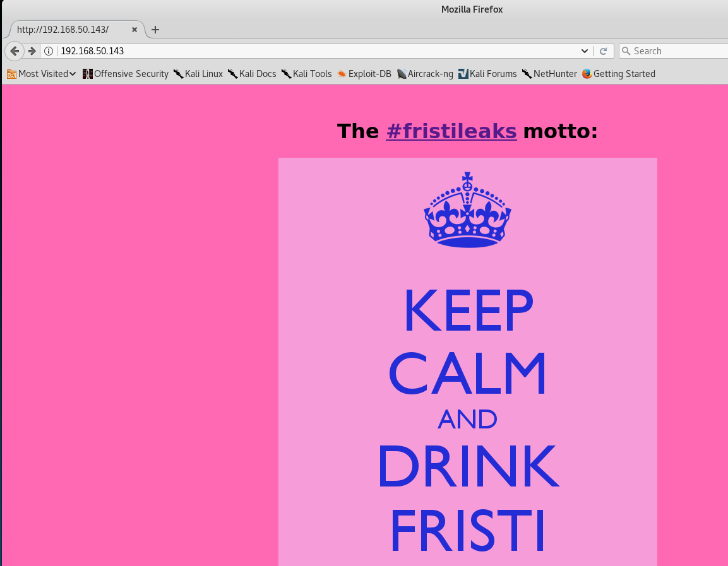Click the Kali Tools bookmark icon
This screenshot has height=566, width=728.
287,74
